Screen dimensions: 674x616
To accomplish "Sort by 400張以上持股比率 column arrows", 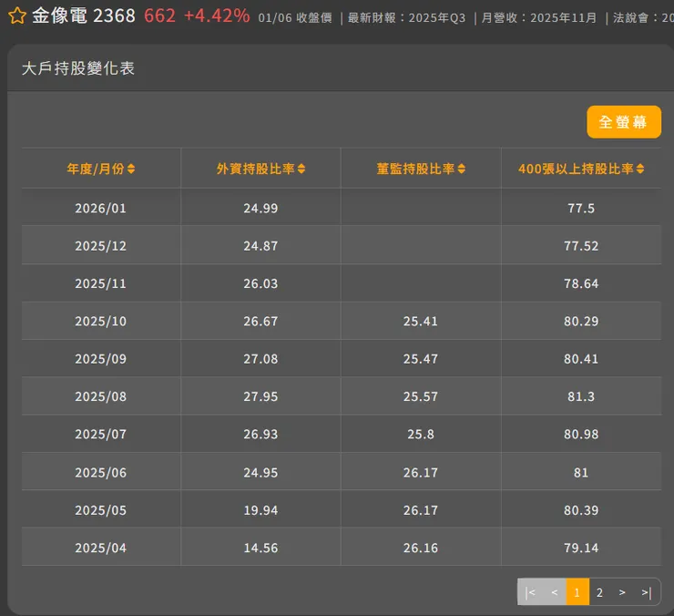I will pyautogui.click(x=640, y=169).
